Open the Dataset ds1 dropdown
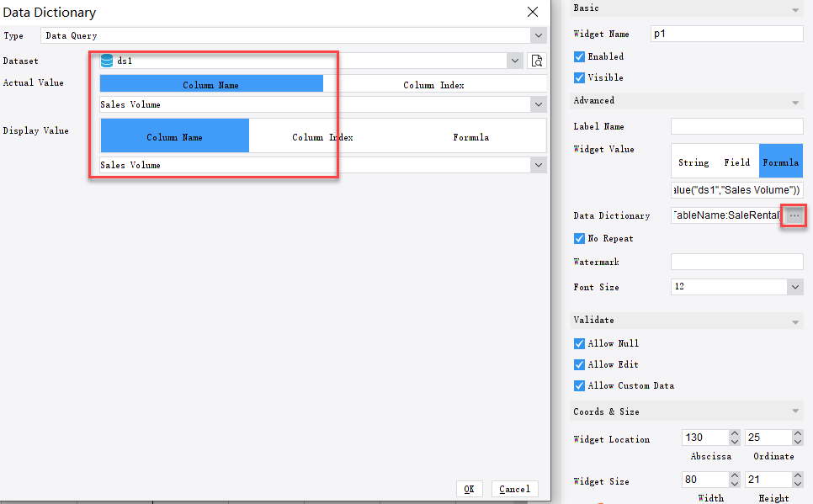 [x=515, y=61]
